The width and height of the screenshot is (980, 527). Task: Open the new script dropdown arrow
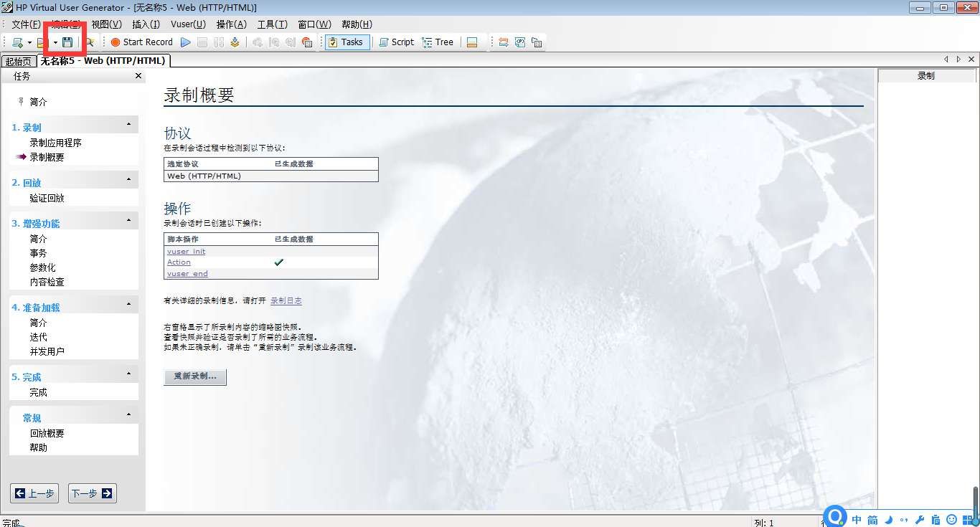pyautogui.click(x=29, y=42)
